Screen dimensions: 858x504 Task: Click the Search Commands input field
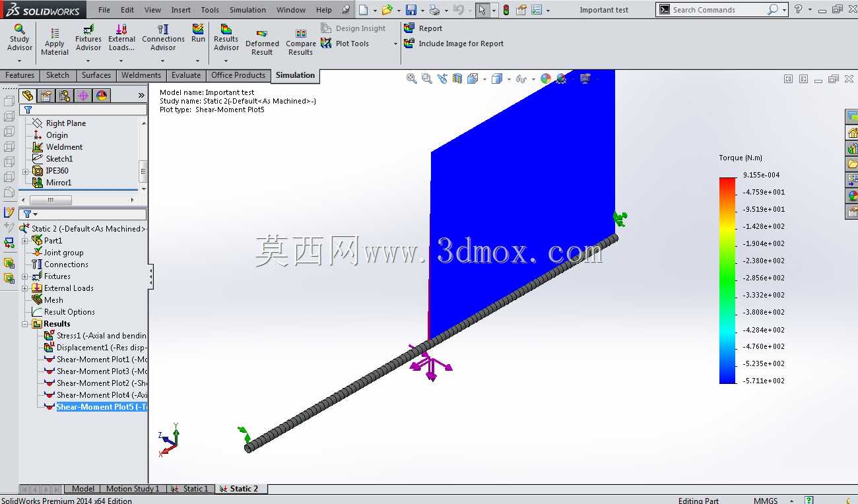coord(719,10)
